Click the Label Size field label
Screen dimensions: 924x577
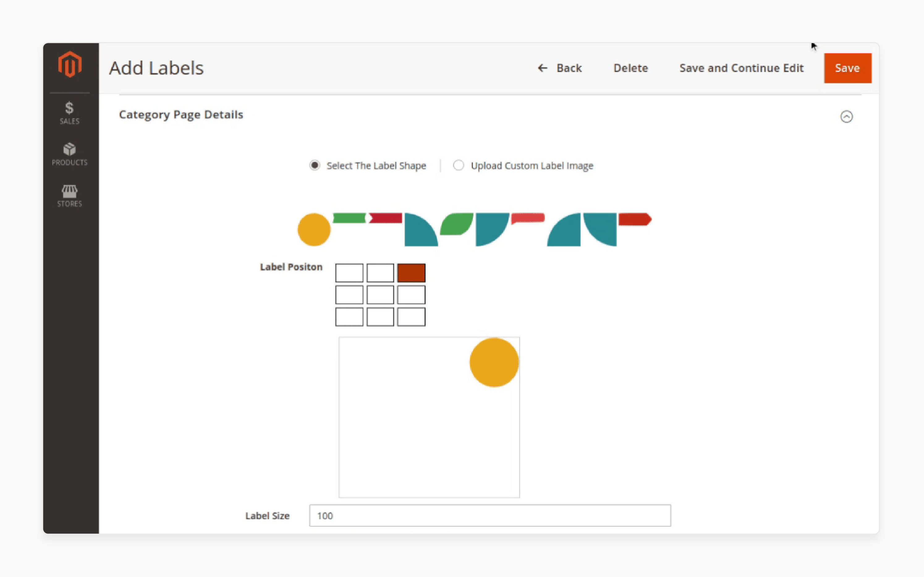(x=267, y=515)
